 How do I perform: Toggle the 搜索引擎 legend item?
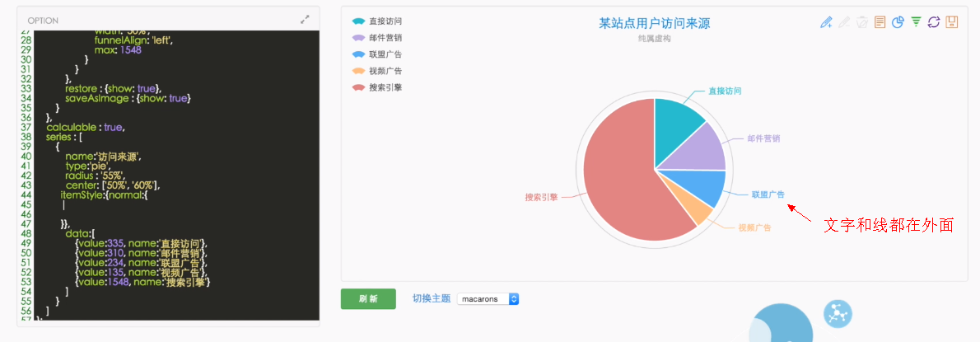pos(377,87)
